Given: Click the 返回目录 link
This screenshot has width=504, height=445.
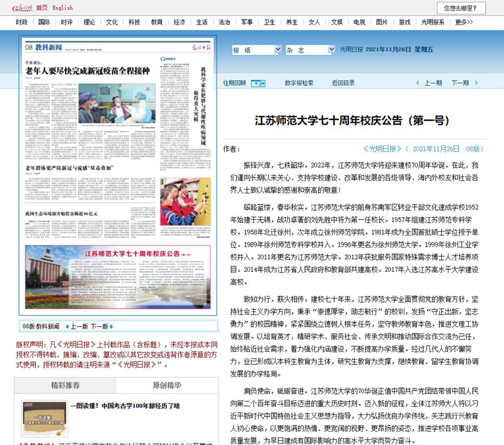Looking at the screenshot, I should point(339,83).
